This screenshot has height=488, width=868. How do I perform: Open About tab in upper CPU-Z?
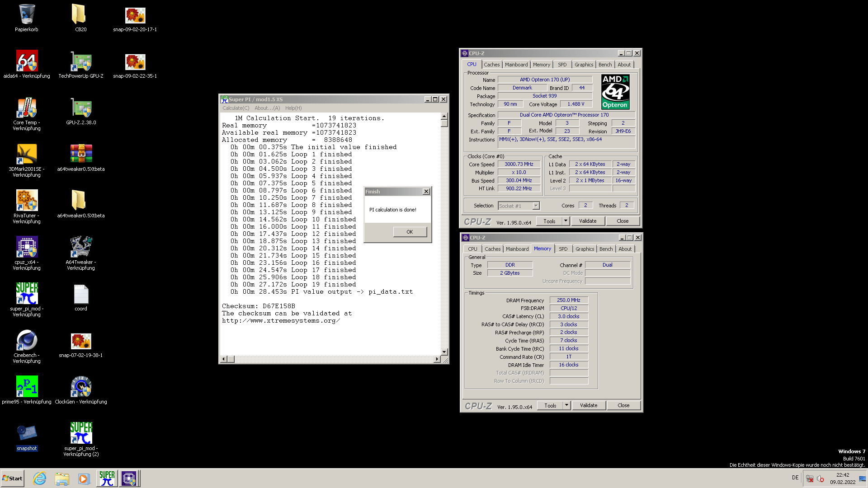624,65
